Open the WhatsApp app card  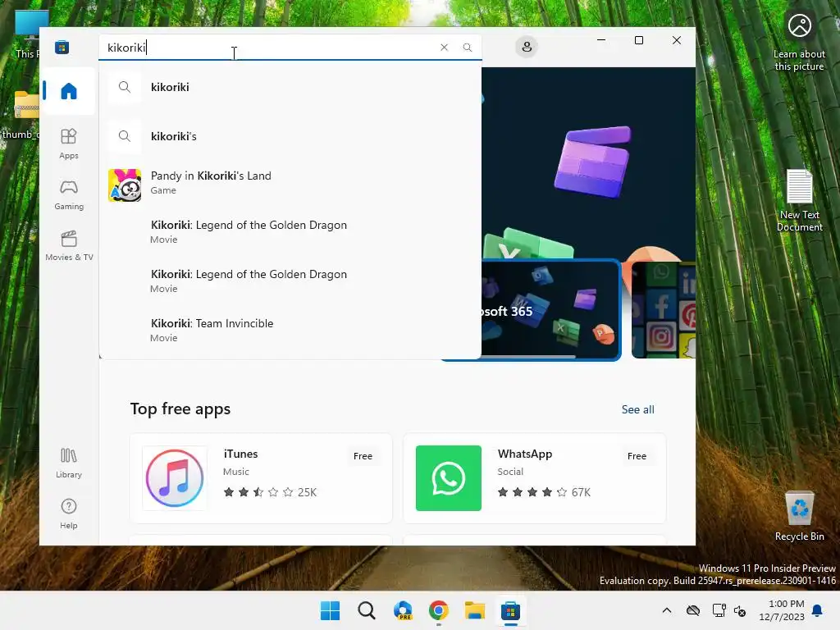pyautogui.click(x=535, y=478)
